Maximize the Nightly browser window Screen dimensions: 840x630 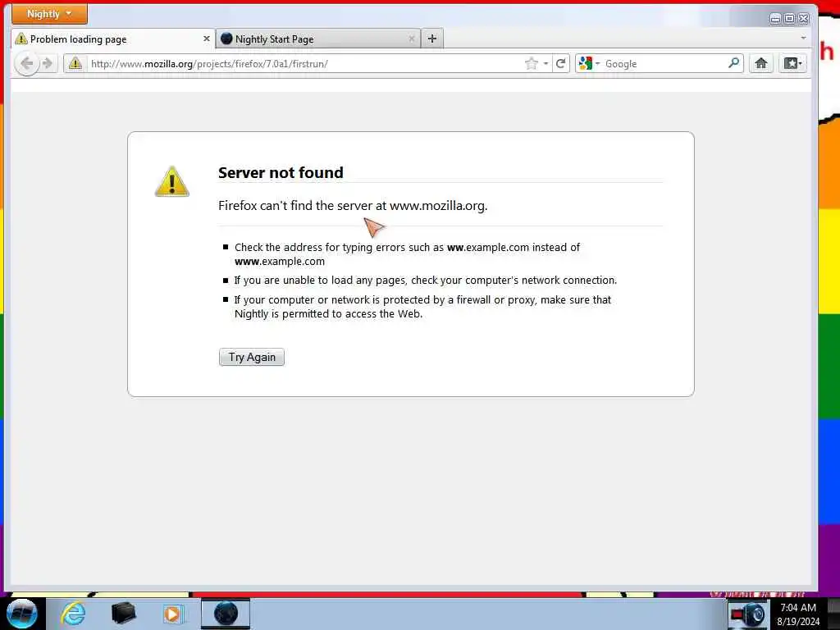click(x=790, y=19)
